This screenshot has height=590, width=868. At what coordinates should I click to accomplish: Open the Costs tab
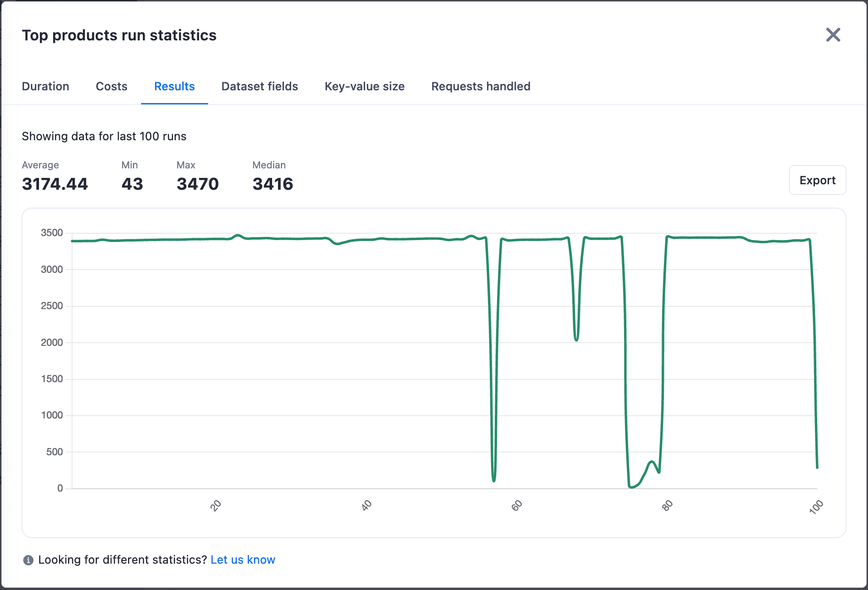point(112,86)
